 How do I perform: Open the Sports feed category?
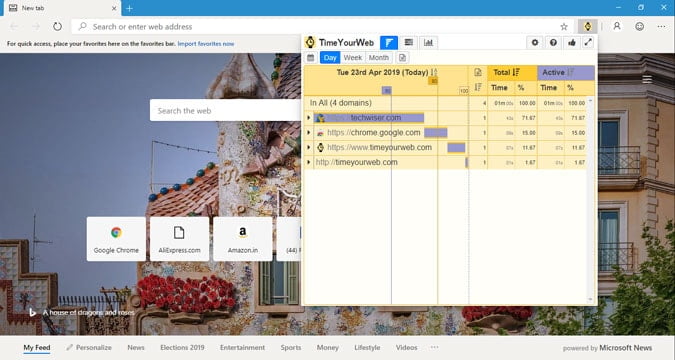pyautogui.click(x=291, y=348)
